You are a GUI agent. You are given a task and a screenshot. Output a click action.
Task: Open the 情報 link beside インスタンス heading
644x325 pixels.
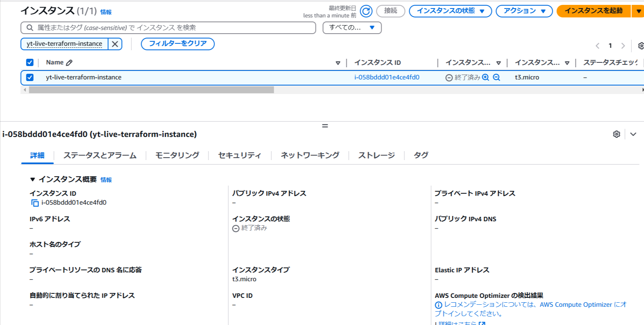point(106,12)
